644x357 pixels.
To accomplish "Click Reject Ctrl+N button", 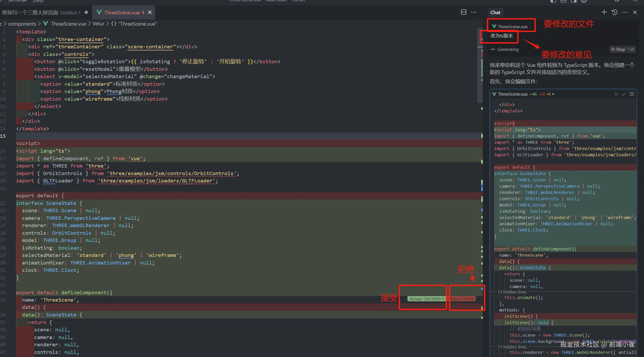I will (461, 299).
